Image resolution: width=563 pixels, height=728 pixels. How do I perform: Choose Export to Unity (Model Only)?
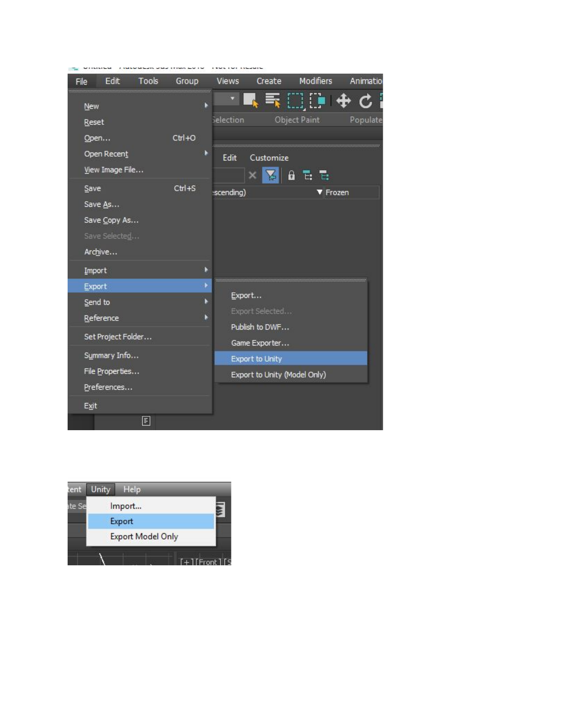point(291,375)
